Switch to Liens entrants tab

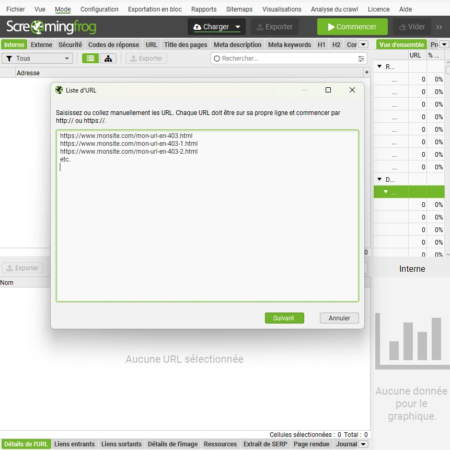click(74, 444)
